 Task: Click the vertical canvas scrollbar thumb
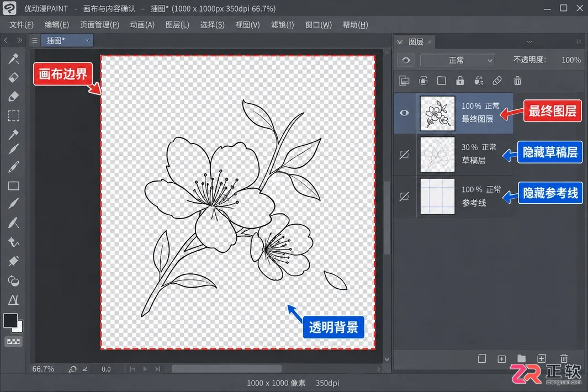386,218
